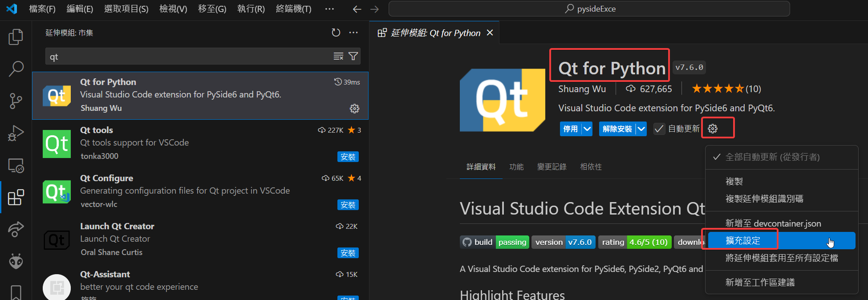Open the Explorer view in activity bar

pos(16,37)
